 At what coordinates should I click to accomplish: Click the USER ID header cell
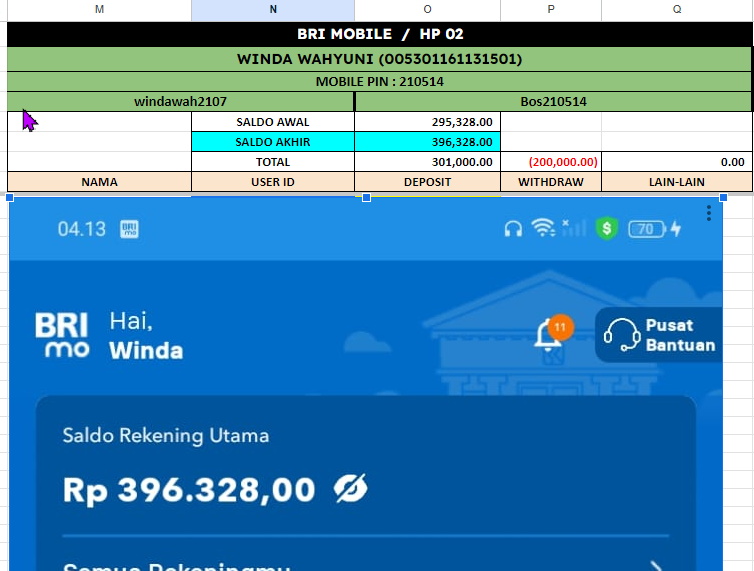[x=273, y=182]
